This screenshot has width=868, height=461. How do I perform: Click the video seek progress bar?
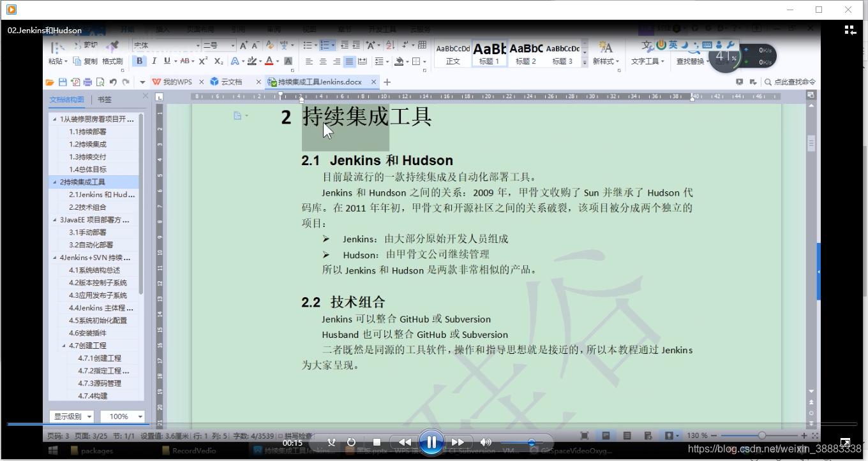(432, 424)
